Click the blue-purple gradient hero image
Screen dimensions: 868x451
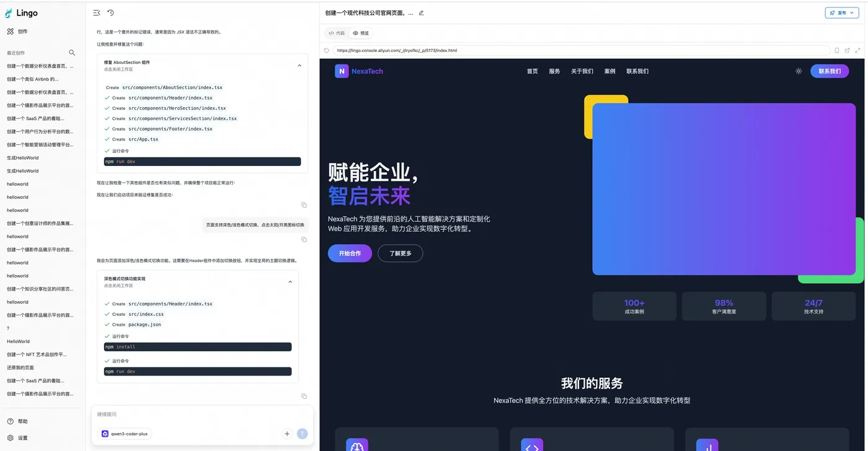pyautogui.click(x=724, y=189)
